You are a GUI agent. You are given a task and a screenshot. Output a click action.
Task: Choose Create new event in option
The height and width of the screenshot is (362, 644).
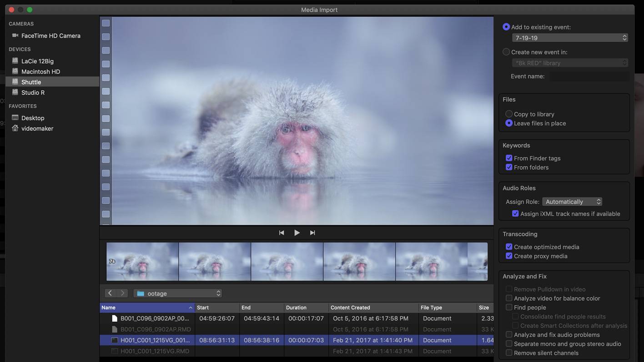tap(506, 52)
